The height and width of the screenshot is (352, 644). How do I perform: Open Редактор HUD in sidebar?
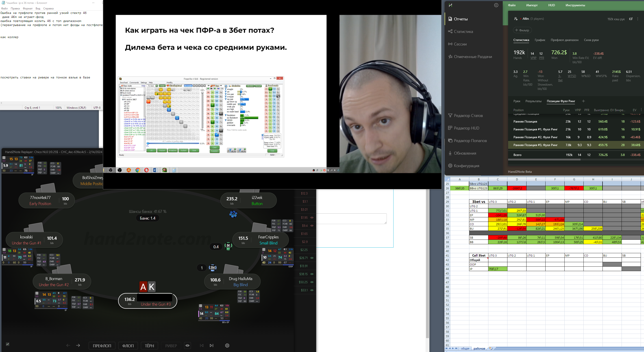464,128
